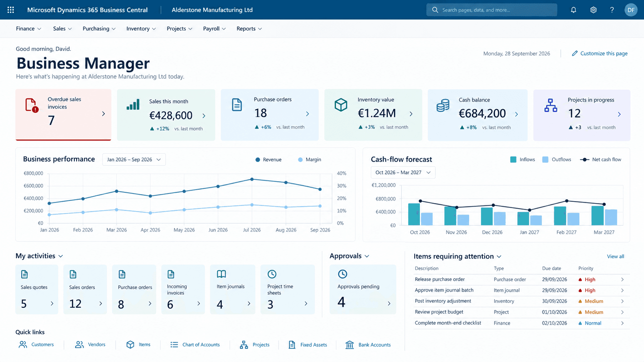Screen dimensions: 644x362
Task: Open the Payroll menu
Action: pyautogui.click(x=215, y=29)
